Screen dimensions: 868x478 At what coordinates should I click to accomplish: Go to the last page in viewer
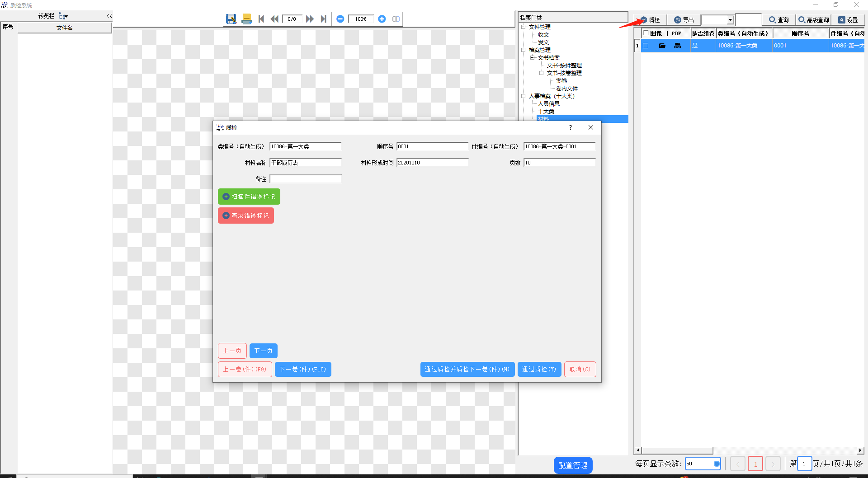[x=323, y=19]
